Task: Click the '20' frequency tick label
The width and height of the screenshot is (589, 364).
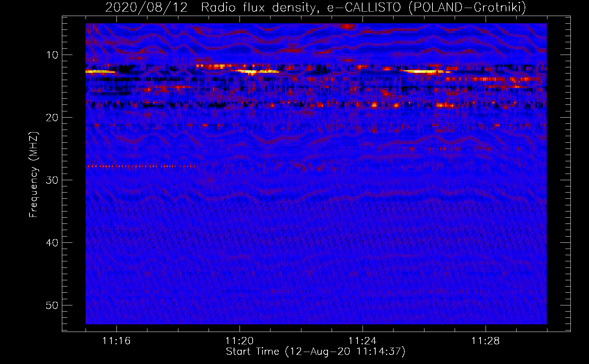Action: [52, 118]
